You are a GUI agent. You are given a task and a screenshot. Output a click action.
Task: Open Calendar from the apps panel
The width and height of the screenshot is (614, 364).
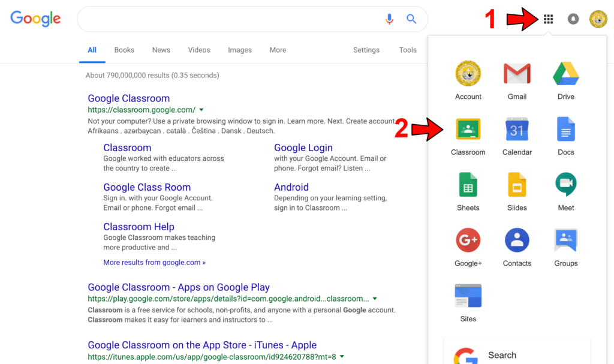(517, 136)
